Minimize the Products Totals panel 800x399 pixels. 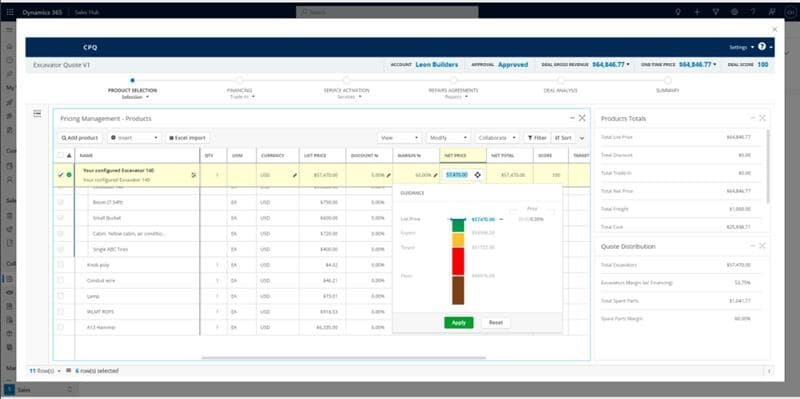tap(753, 118)
